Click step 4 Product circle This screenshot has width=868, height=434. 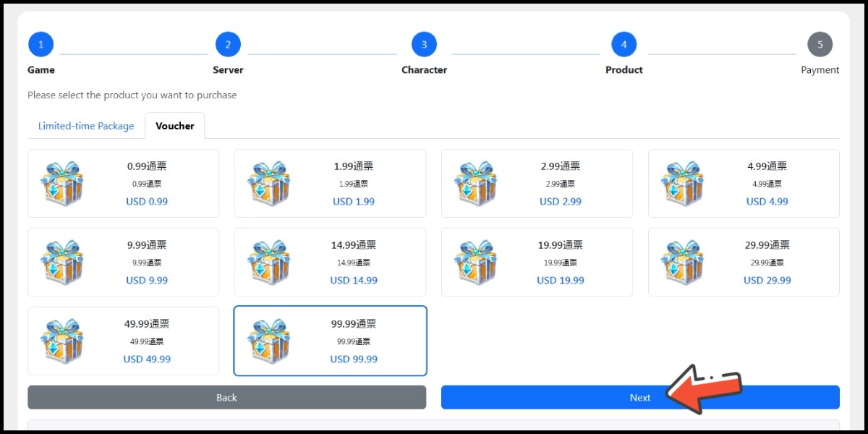coord(624,44)
